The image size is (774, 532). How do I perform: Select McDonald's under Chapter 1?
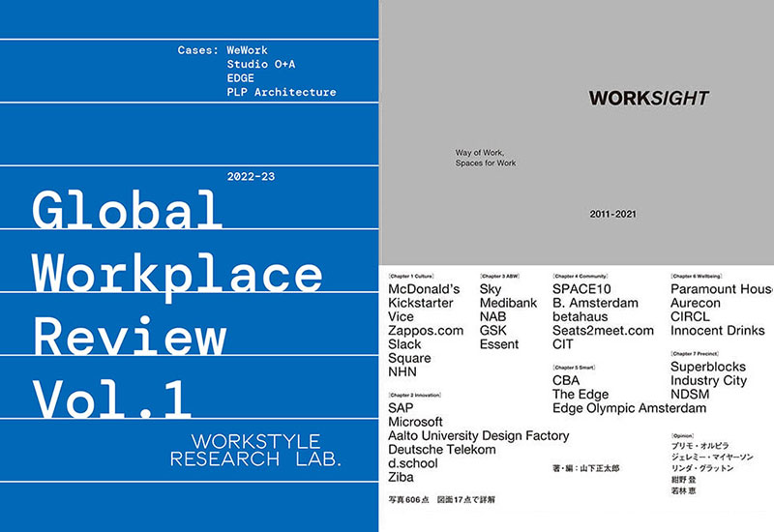click(424, 289)
